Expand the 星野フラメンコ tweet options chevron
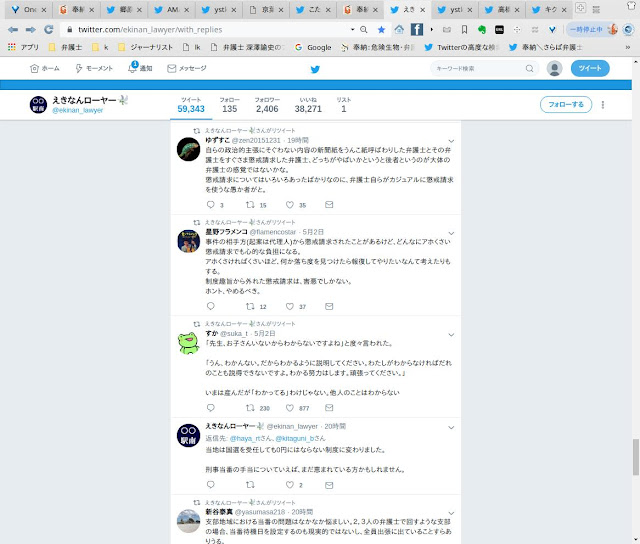 click(451, 233)
